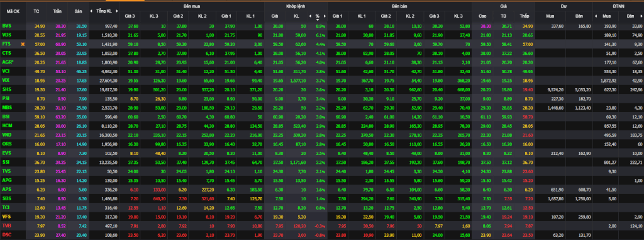Open the AGR* stock symbol

(x=8, y=62)
